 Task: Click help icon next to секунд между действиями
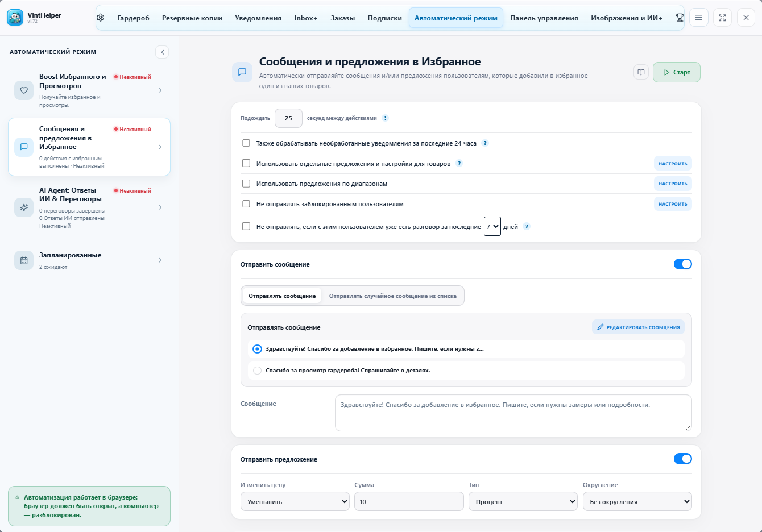tap(385, 118)
